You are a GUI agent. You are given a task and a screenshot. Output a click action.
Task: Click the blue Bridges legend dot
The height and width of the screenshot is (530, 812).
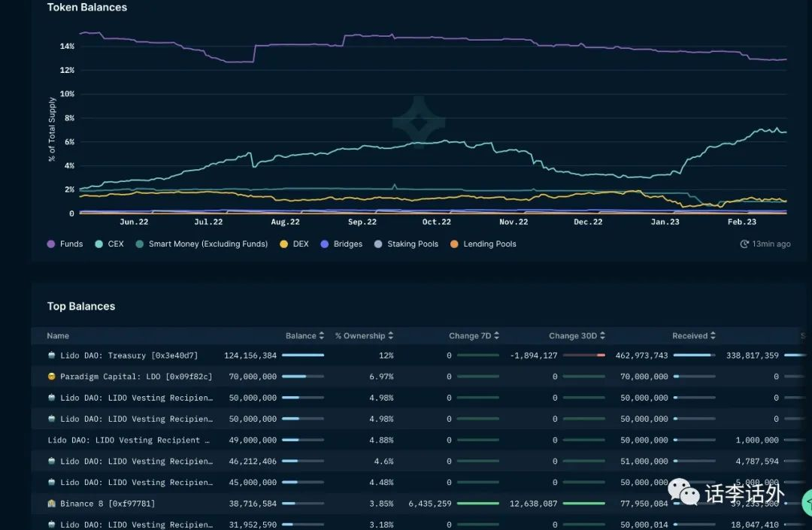[x=325, y=244]
